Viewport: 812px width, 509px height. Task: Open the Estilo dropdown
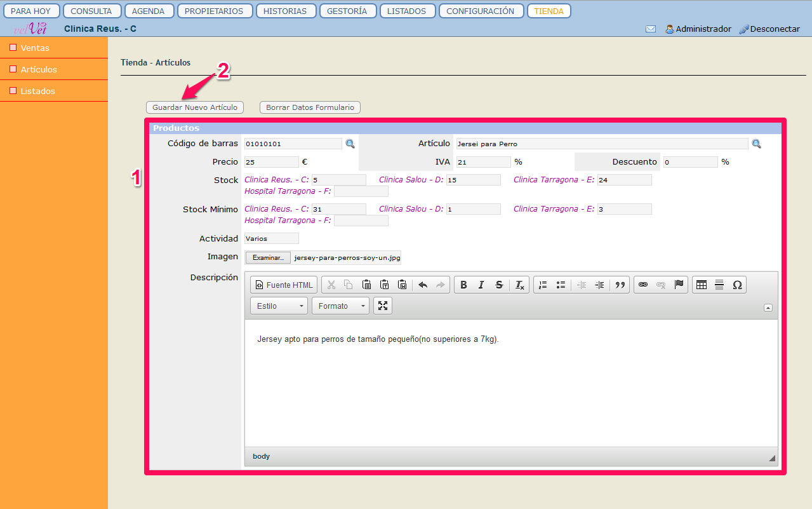tap(279, 306)
